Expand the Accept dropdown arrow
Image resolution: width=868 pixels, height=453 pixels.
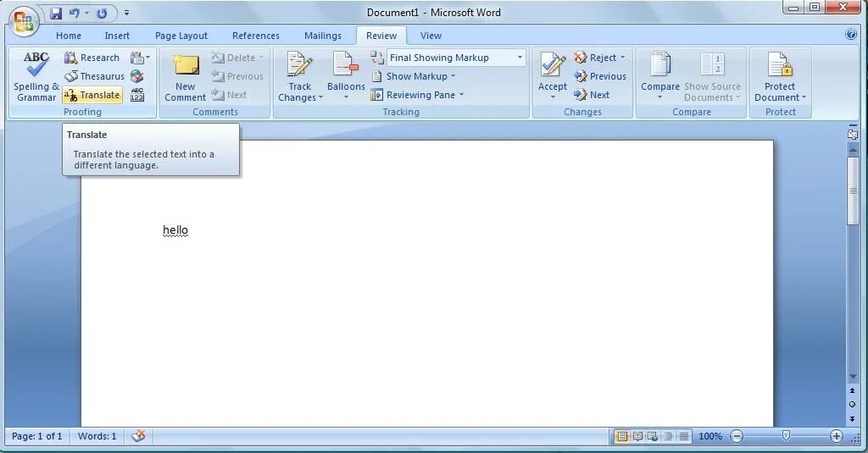tap(553, 97)
